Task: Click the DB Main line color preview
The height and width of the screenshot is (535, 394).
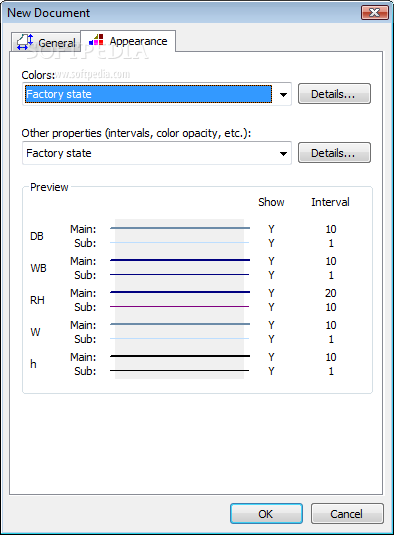Action: click(180, 228)
